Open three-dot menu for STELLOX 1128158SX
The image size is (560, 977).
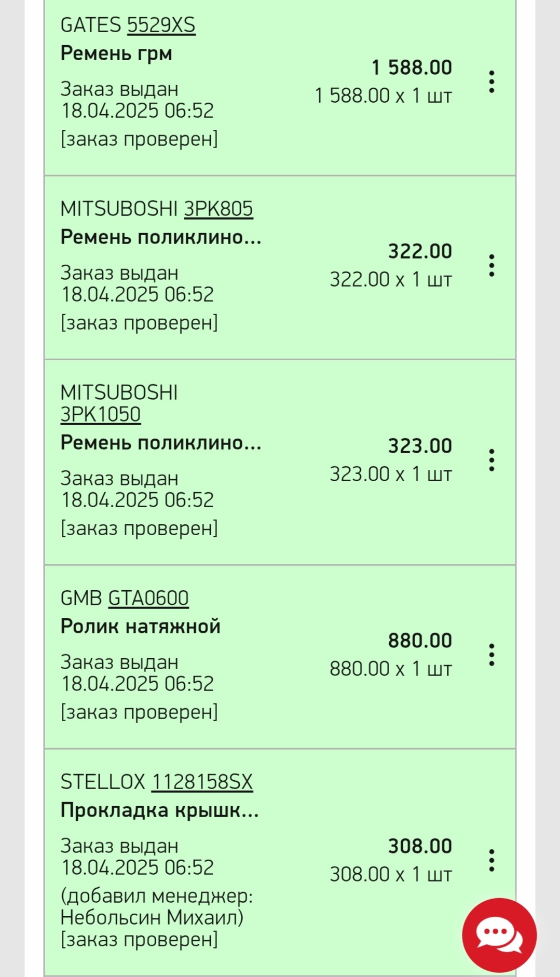click(x=491, y=861)
